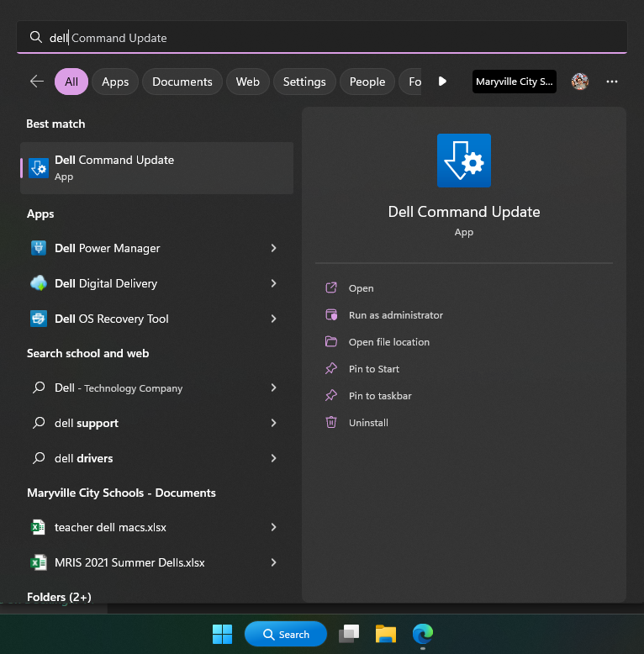Choose Pin to Start

(374, 369)
